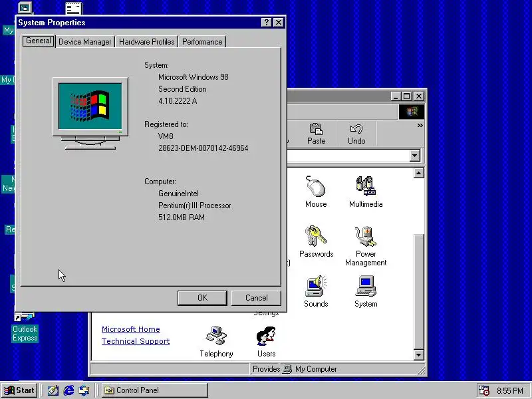Click the Show Desktop quick launch icon
This screenshot has height=399, width=532.
(x=53, y=390)
